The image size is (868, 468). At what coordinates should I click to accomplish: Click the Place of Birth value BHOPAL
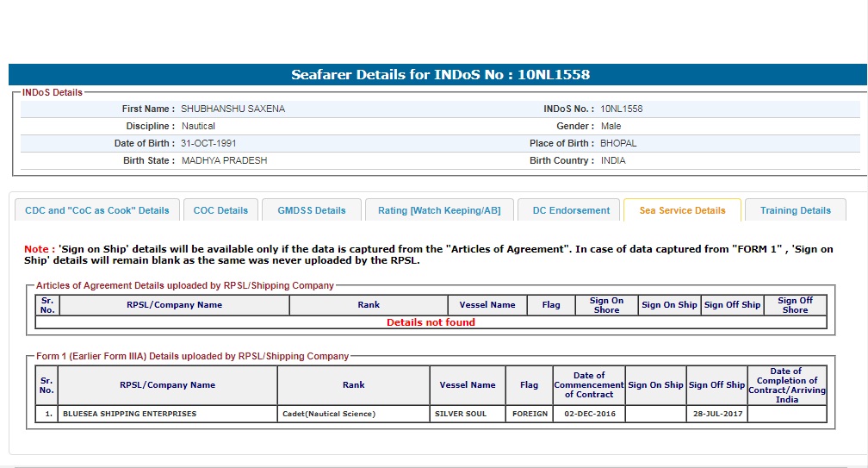pyautogui.click(x=618, y=144)
